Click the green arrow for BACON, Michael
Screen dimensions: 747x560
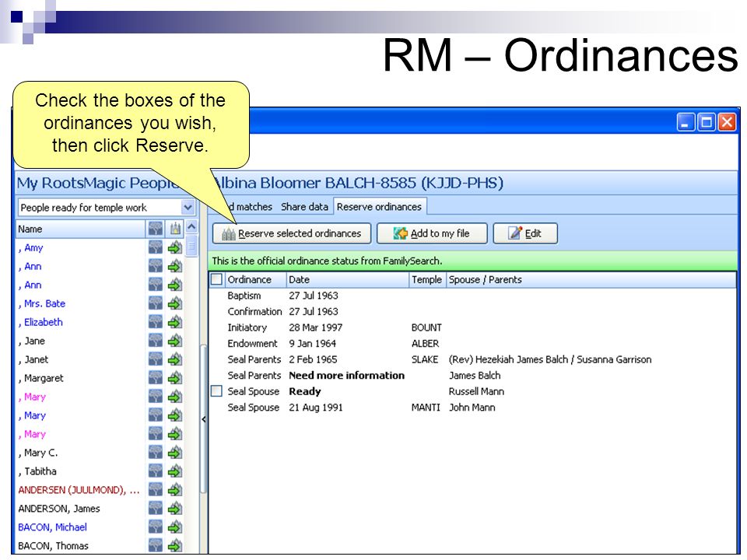[175, 527]
